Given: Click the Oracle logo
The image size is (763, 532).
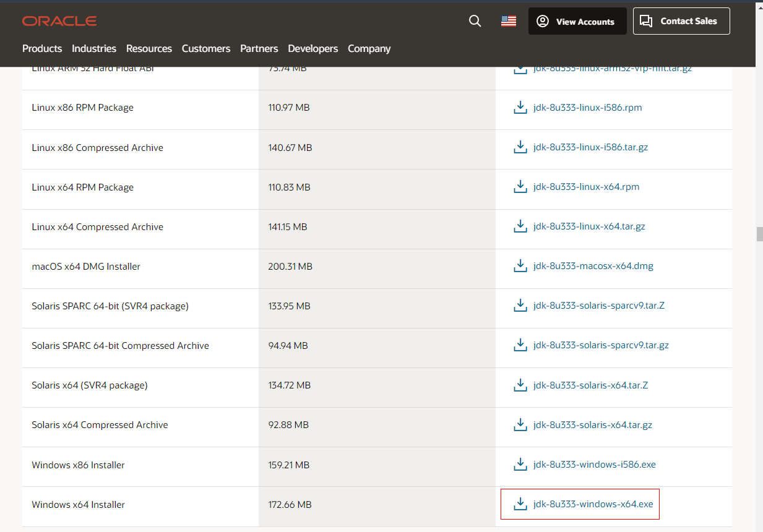Looking at the screenshot, I should pos(59,21).
